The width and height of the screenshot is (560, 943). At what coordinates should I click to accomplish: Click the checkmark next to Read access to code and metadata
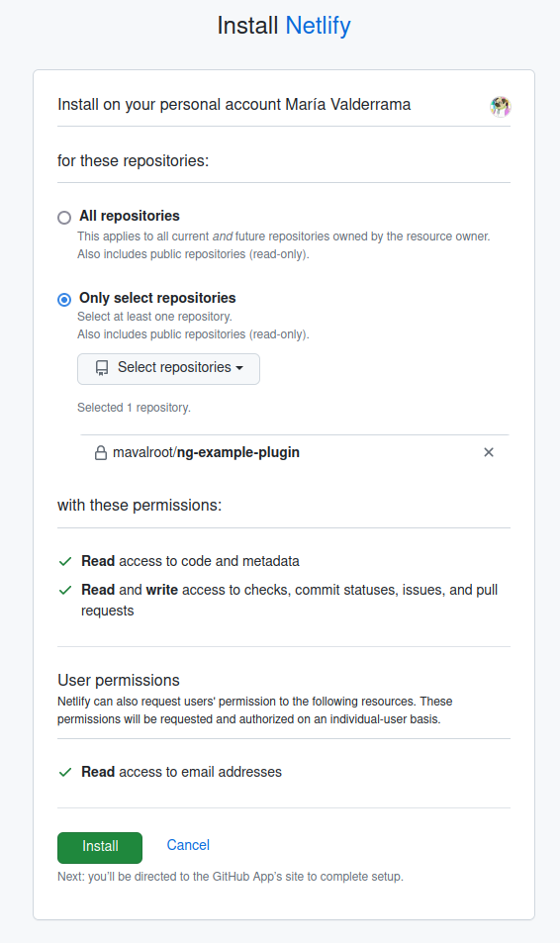65,562
